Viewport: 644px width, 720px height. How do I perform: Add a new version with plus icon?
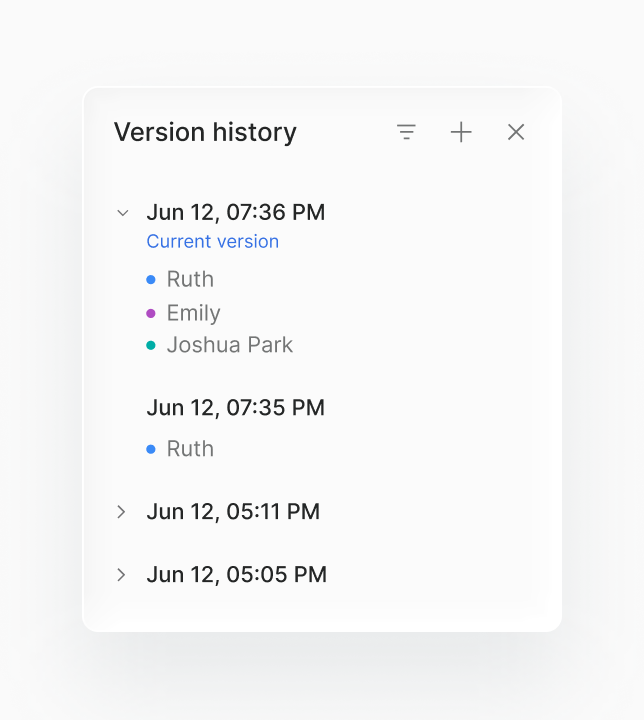[x=461, y=132]
